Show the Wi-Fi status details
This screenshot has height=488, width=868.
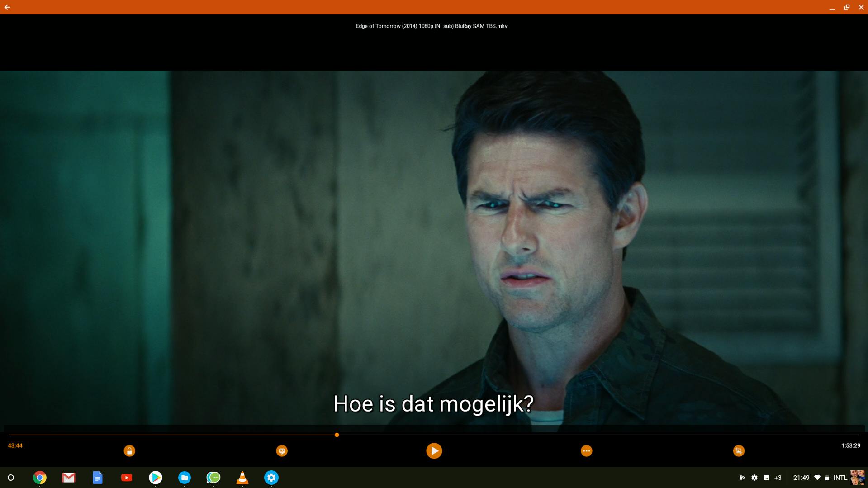[817, 478]
